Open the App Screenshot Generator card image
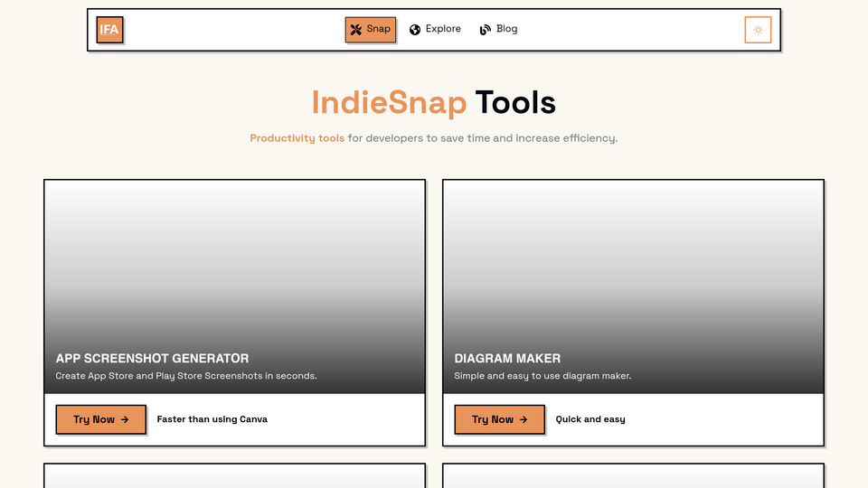This screenshot has width=868, height=488. pyautogui.click(x=235, y=286)
